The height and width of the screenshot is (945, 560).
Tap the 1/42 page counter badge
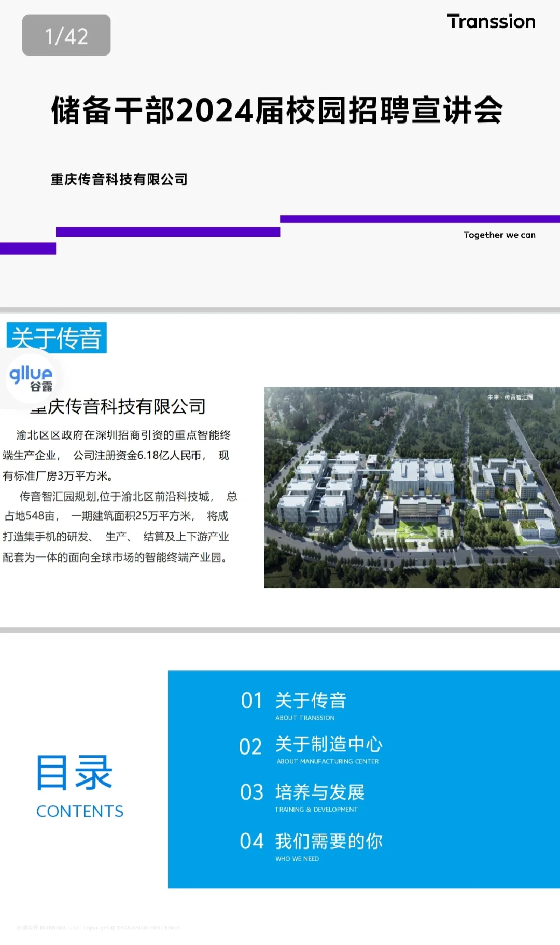click(x=66, y=35)
